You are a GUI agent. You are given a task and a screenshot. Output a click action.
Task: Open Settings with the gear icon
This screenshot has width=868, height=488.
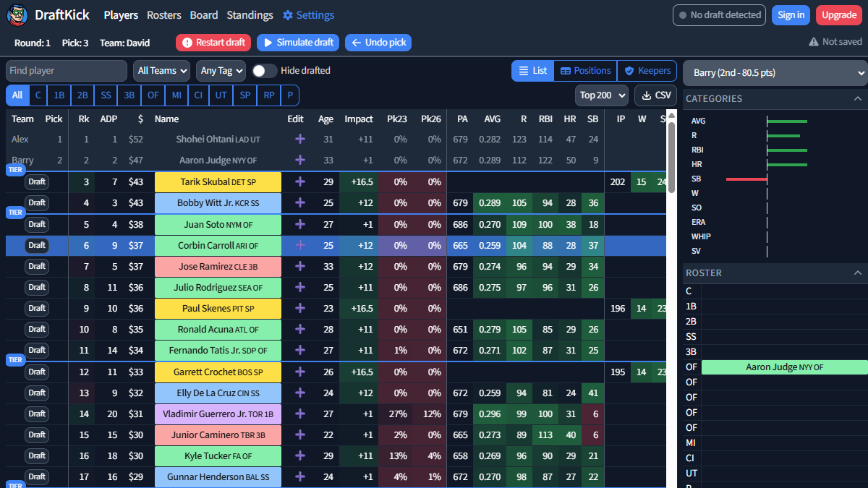pos(308,14)
